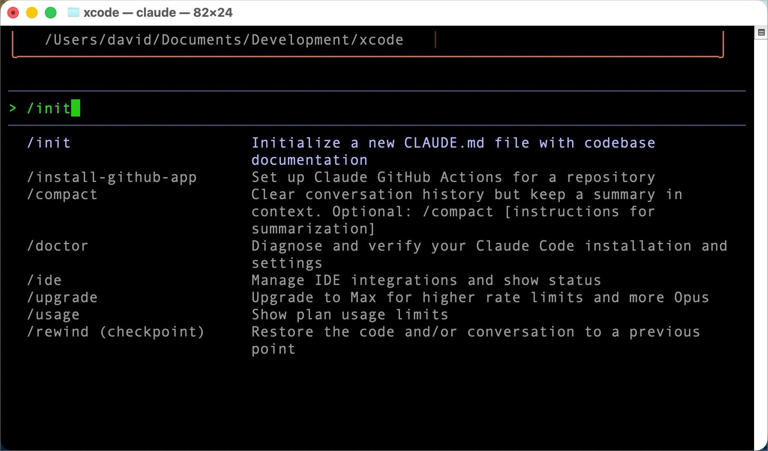
Task: Pick the /doctor command suggestion
Action: (57, 246)
